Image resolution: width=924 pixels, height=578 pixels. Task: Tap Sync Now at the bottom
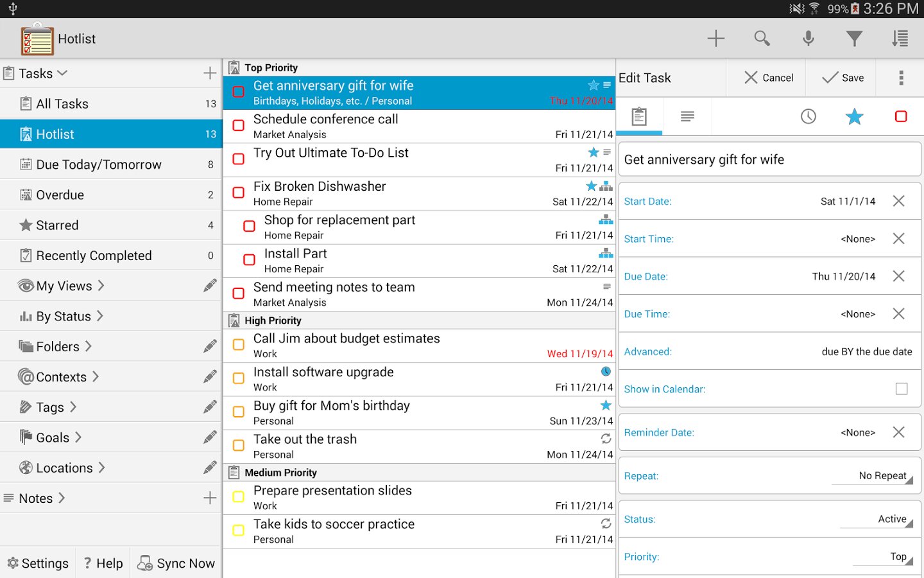click(x=176, y=563)
